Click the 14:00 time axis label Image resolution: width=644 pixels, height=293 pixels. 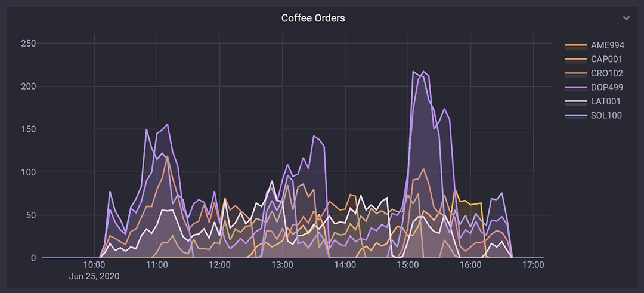[345, 265]
